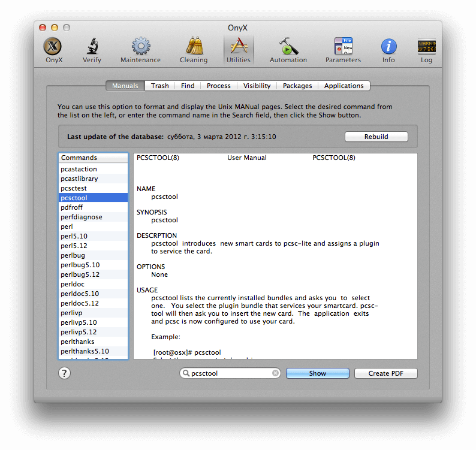The width and height of the screenshot is (476, 450).
Task: Select perl5.12 in the commands list
Action: [93, 246]
